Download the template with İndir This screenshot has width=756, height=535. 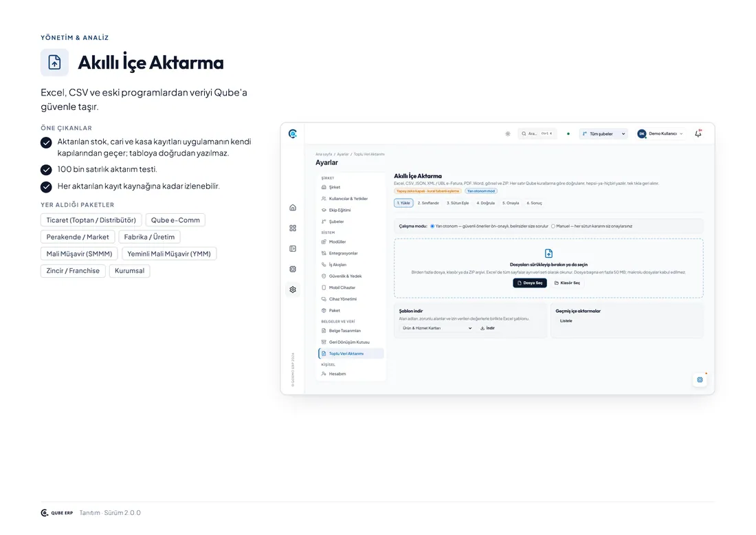tap(487, 328)
